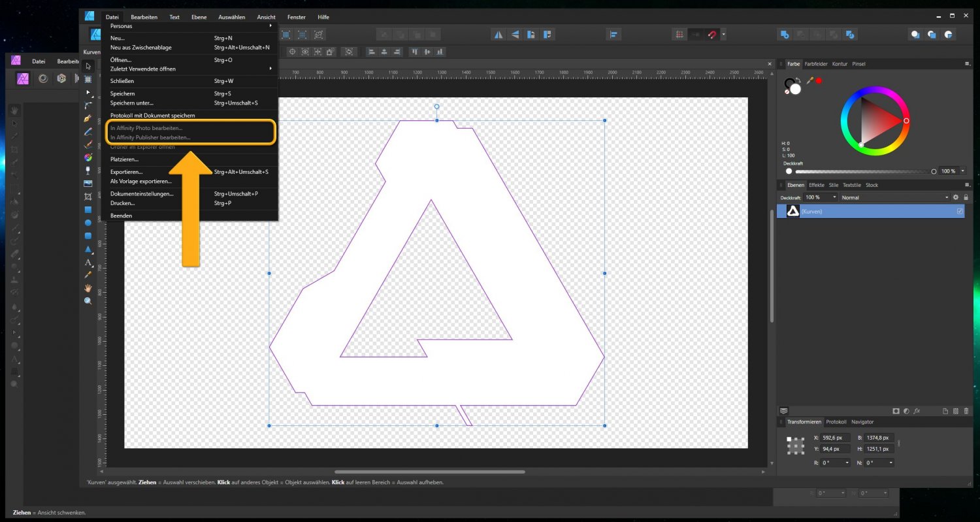Pick the Crop tool in the toolbox
The width and height of the screenshot is (980, 522).
(x=88, y=197)
